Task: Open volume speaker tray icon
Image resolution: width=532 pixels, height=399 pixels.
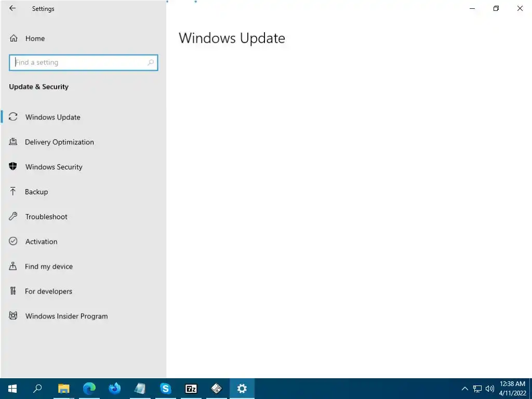Action: point(489,389)
